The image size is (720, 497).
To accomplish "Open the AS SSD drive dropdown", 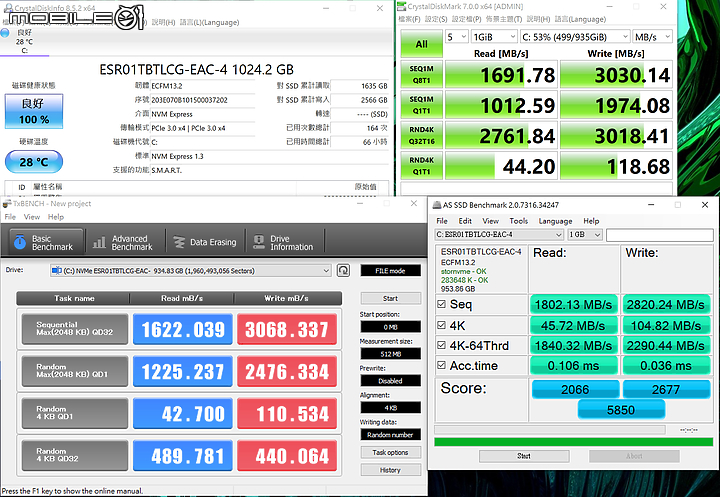I will (499, 235).
